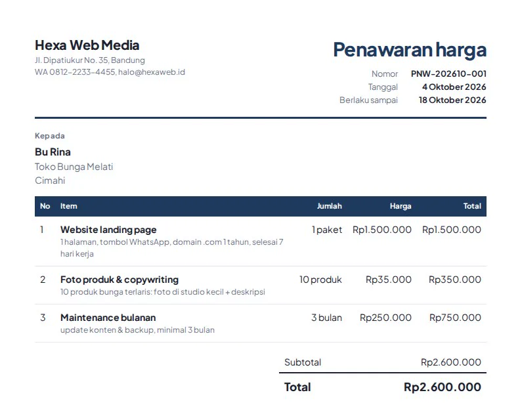Click the Jumlah column header

(x=330, y=206)
